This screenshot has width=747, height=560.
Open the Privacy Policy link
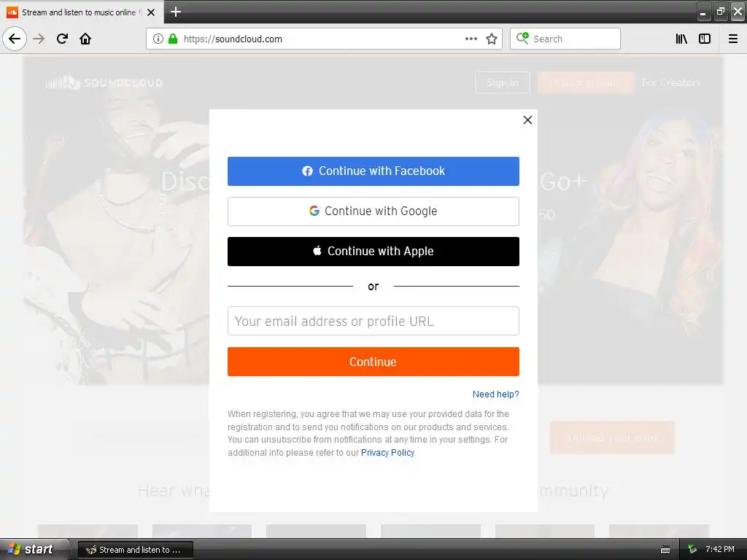pyautogui.click(x=387, y=452)
